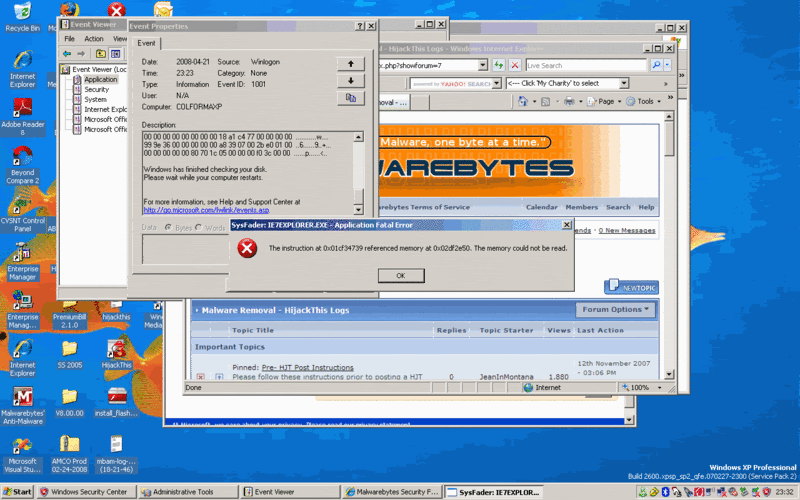Open the install_flash desktop icon
800x500 pixels.
116,403
